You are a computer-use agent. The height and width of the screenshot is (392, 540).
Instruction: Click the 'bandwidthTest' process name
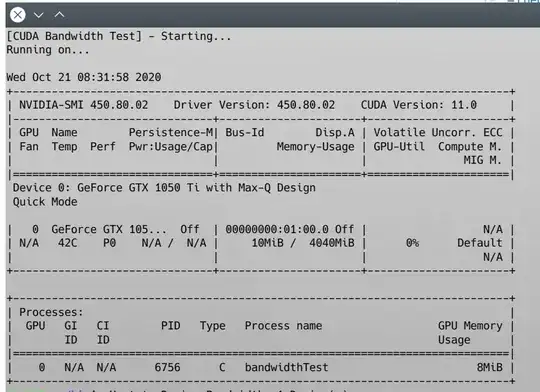(x=287, y=367)
